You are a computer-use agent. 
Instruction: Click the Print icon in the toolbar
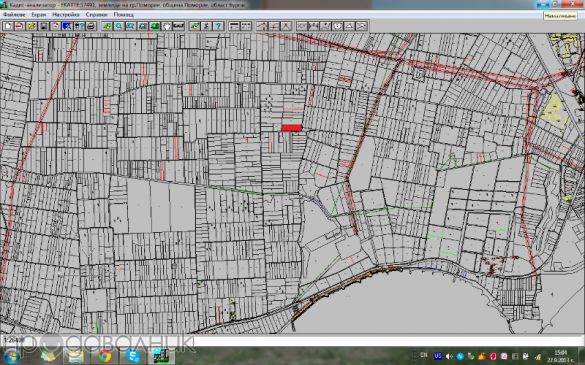(91, 26)
